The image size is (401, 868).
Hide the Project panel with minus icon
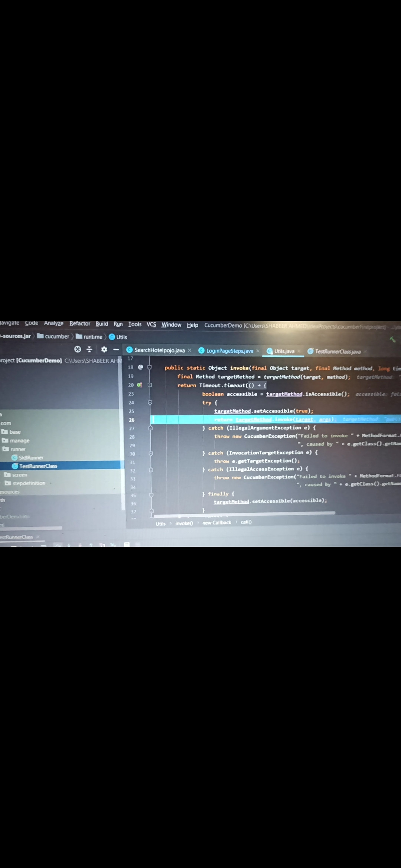point(116,349)
